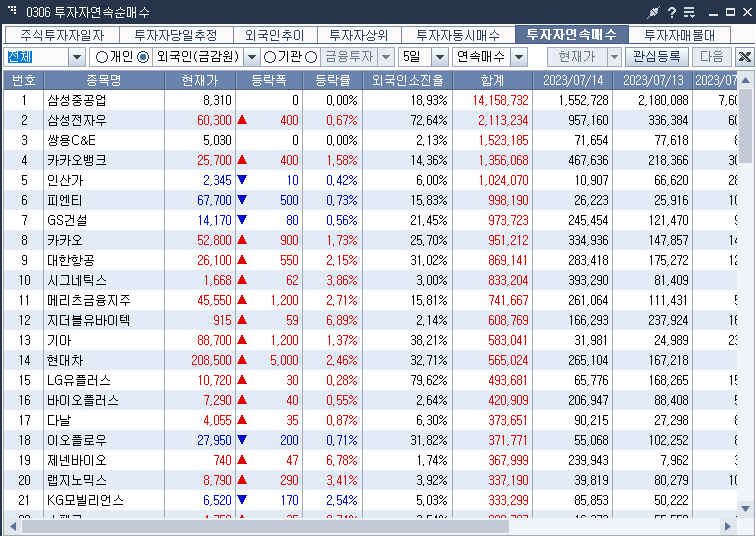The width and height of the screenshot is (756, 536).
Task: Expand the 전체 market dropdown
Action: [x=77, y=57]
